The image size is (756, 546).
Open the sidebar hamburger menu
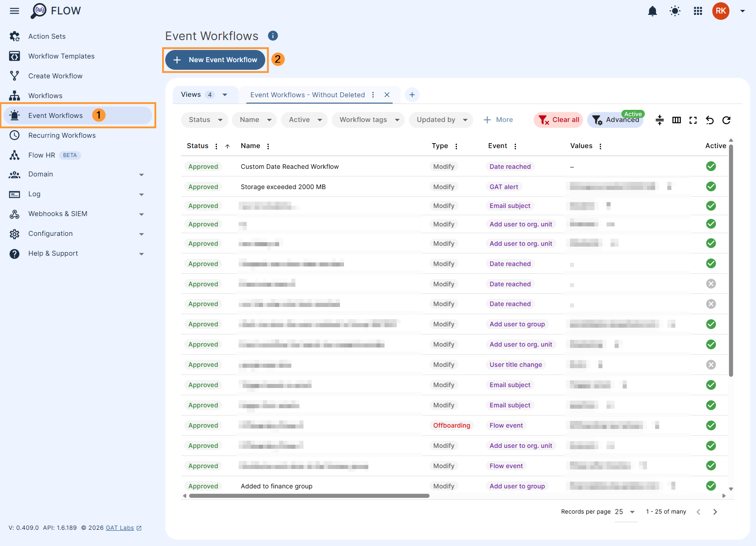(14, 11)
